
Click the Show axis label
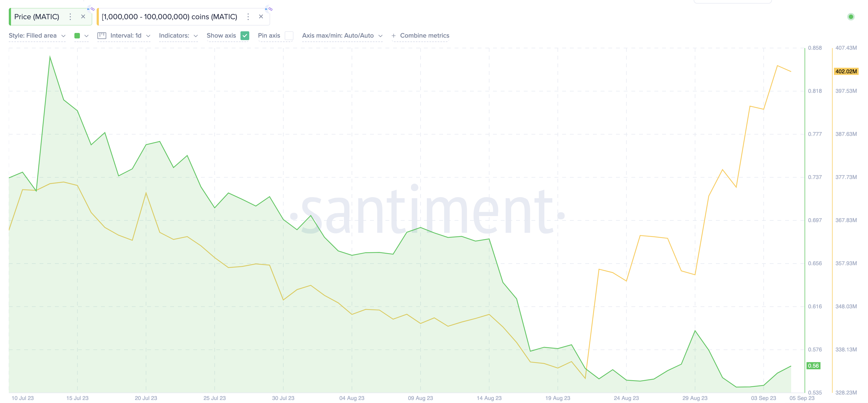(221, 36)
